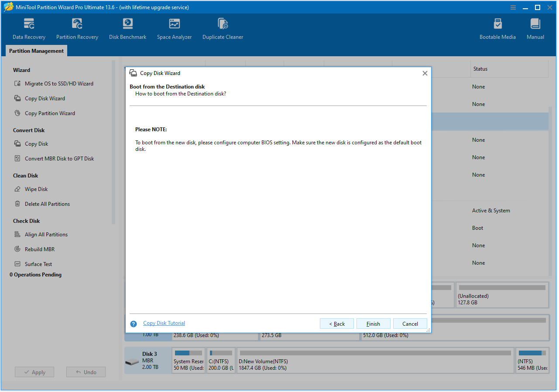This screenshot has width=559, height=392.
Task: Click the sidebar vertical scrollbar
Action: (113, 142)
